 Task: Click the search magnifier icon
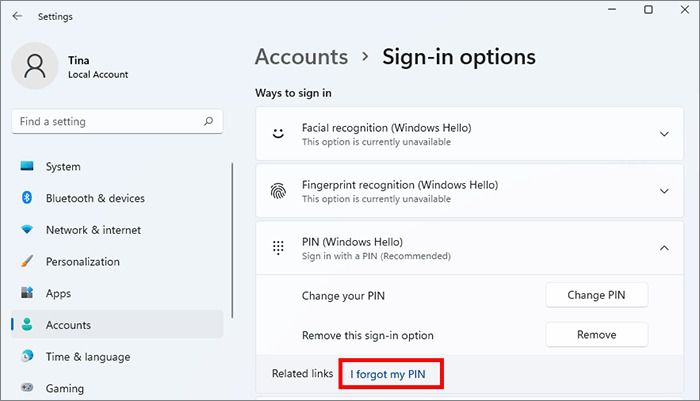click(x=208, y=122)
